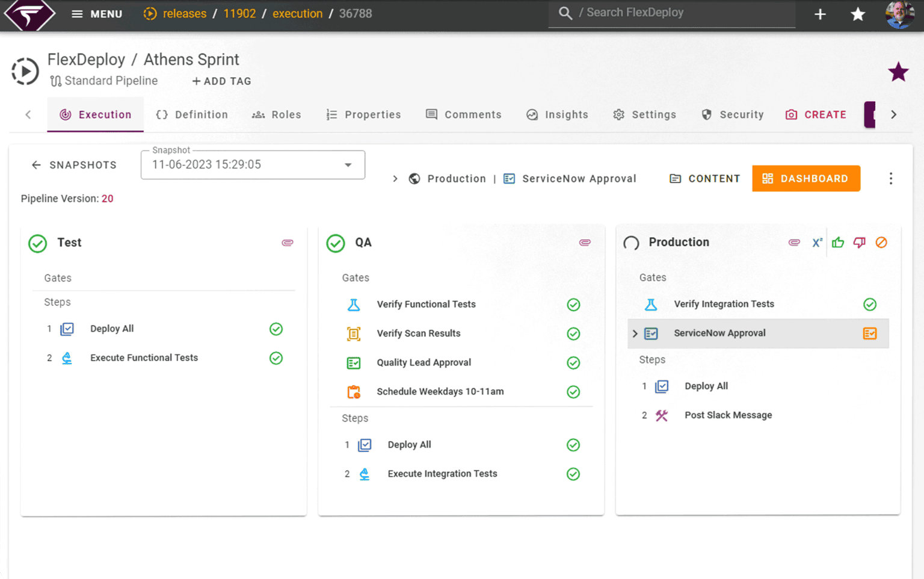The image size is (924, 579).
Task: Open the Comments tab
Action: click(463, 114)
